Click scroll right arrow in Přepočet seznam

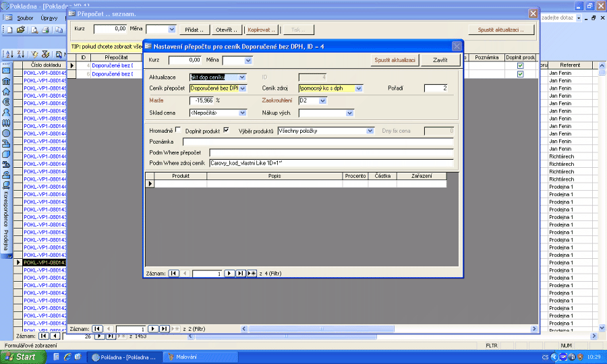[x=534, y=329]
